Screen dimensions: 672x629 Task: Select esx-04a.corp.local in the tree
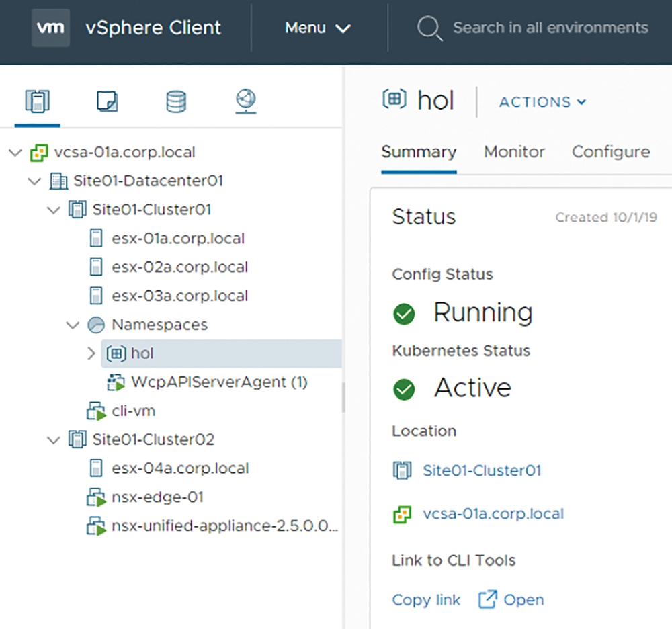180,468
